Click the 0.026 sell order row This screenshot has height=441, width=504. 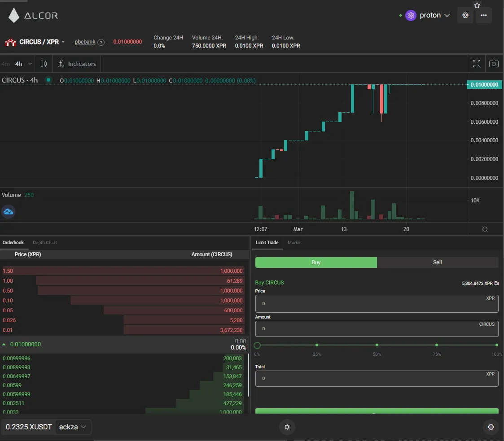pyautogui.click(x=123, y=320)
